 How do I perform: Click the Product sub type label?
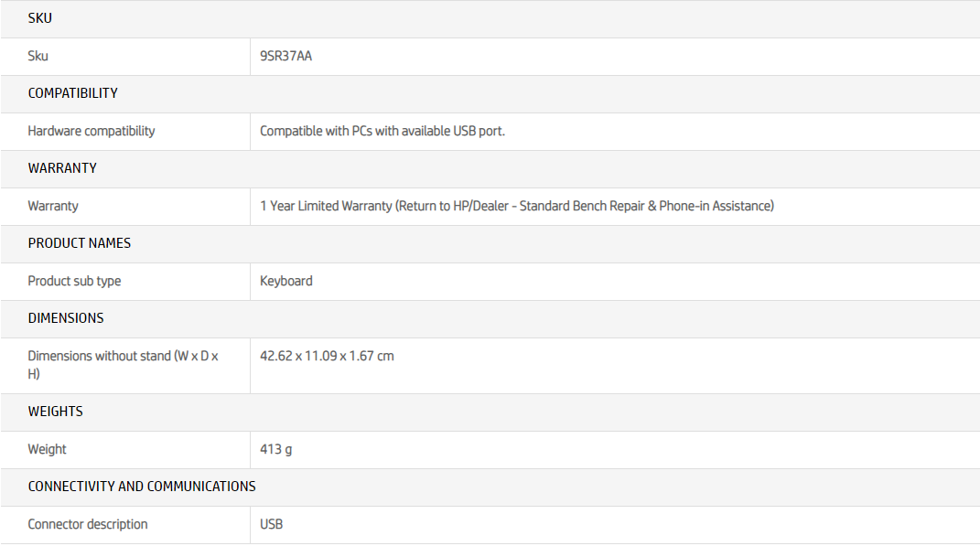[74, 281]
